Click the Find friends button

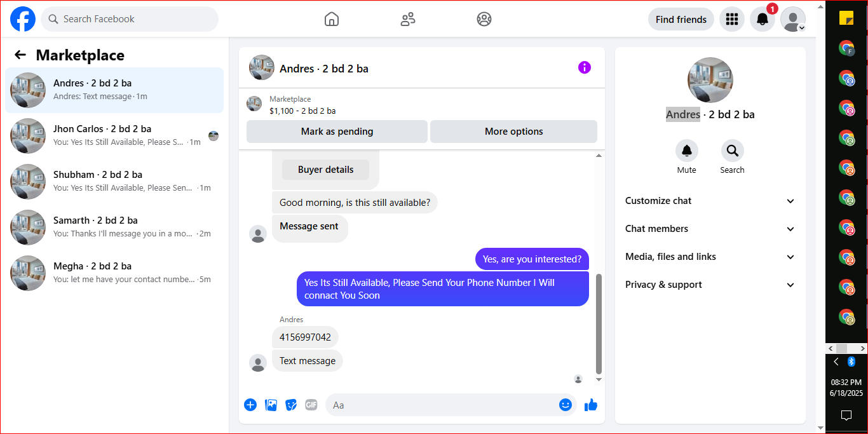(681, 19)
